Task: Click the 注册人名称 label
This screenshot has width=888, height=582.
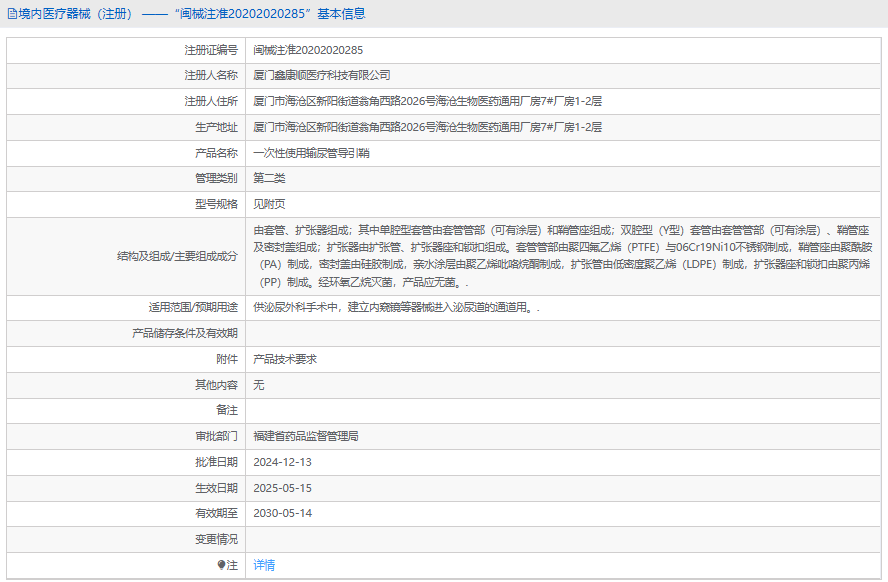Action: [211, 75]
